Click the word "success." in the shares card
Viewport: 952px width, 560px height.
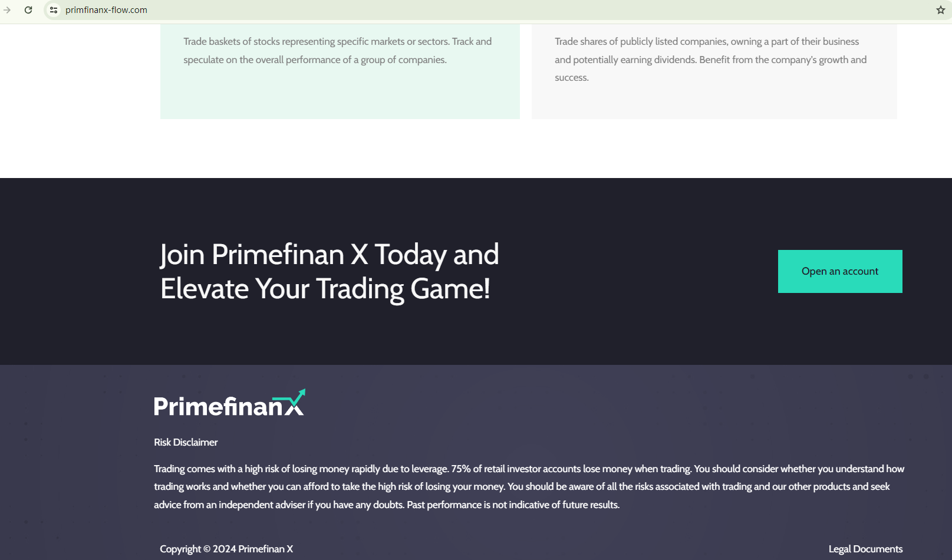pos(571,77)
